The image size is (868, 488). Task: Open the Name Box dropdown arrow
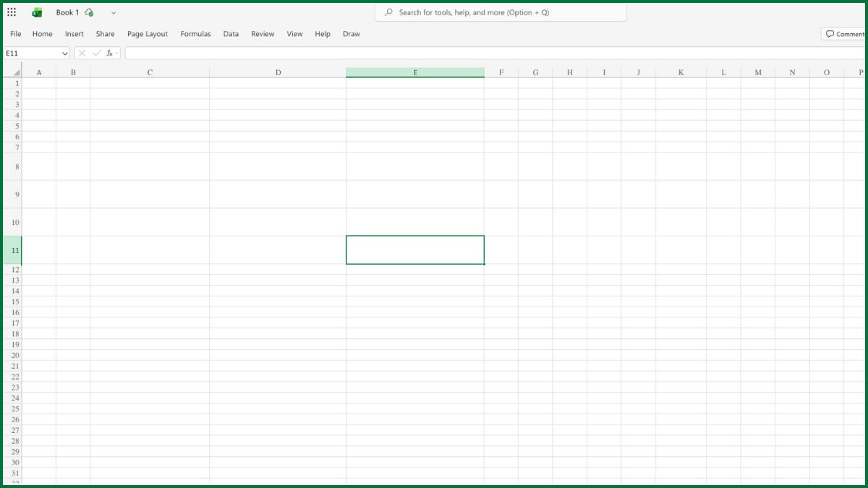pyautogui.click(x=64, y=52)
